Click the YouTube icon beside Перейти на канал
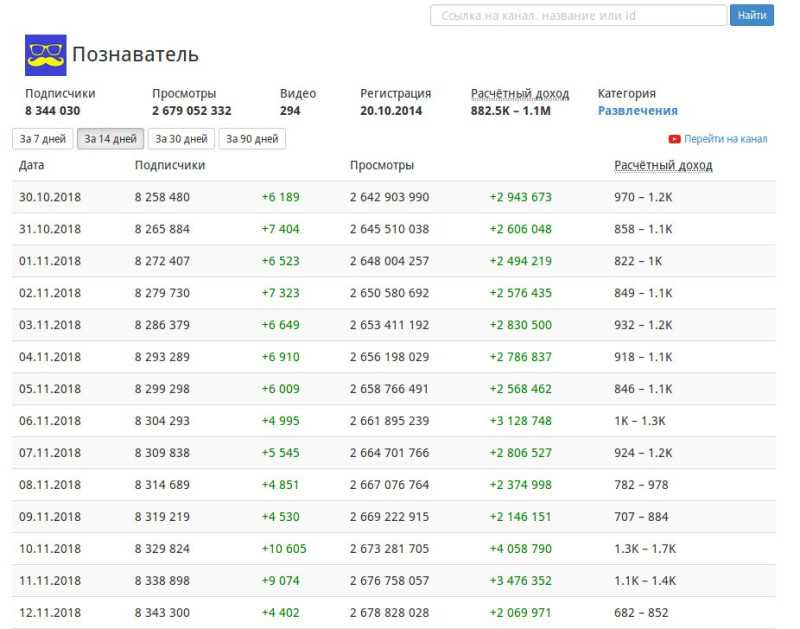Screen dimensions: 800x629 [x=674, y=139]
